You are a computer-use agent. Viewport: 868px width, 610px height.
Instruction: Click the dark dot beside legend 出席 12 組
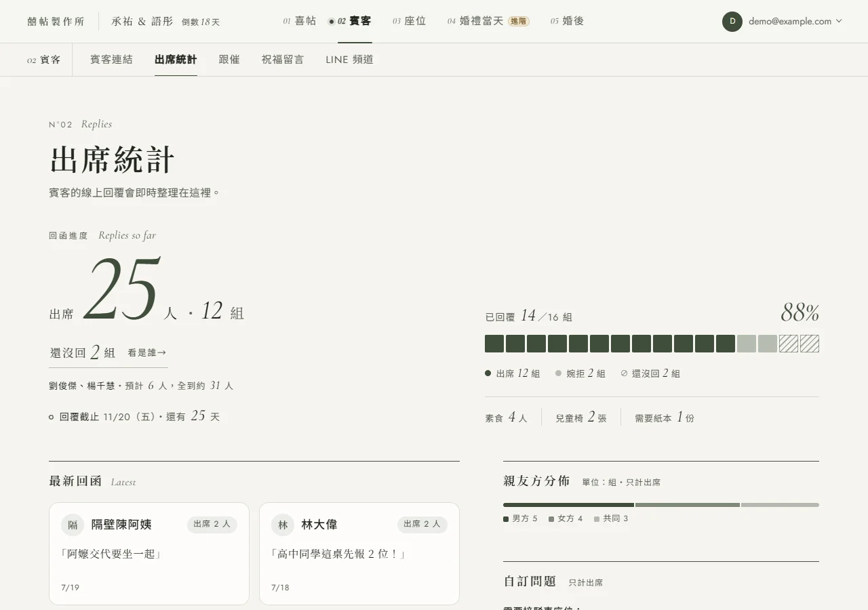488,373
